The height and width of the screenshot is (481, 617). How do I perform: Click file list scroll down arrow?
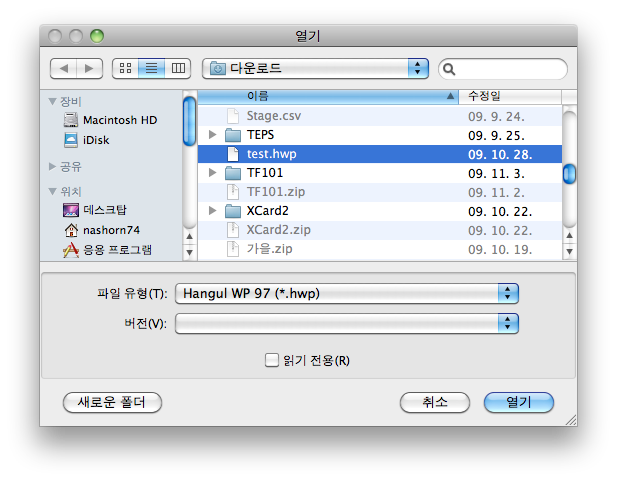click(569, 251)
